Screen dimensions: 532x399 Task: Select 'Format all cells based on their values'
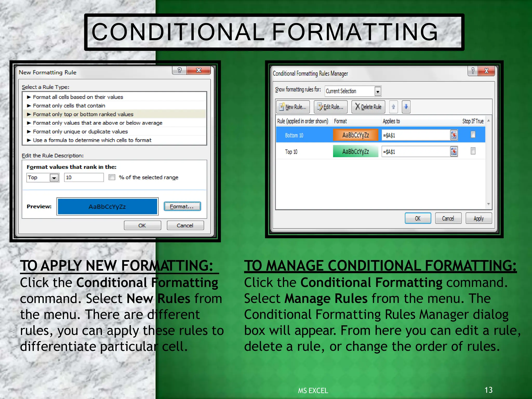tap(115, 97)
